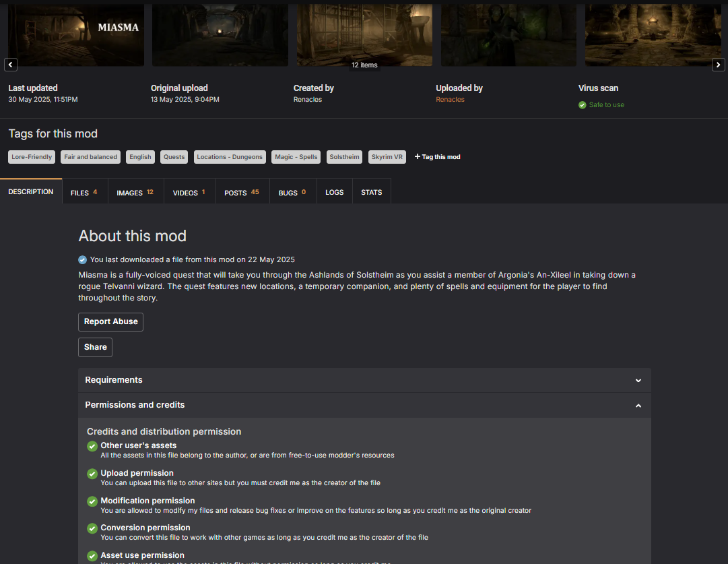Click the Created by name Renacles
This screenshot has height=564, width=728.
tap(307, 100)
